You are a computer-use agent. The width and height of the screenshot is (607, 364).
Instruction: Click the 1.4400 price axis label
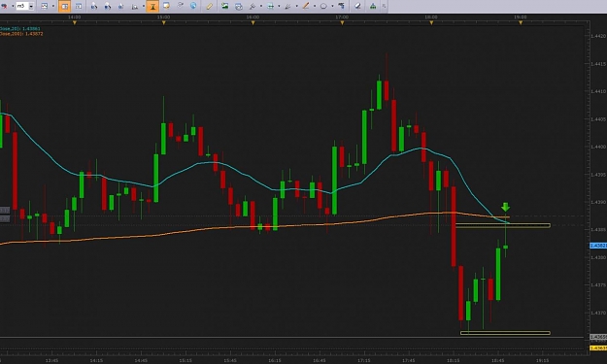[598, 147]
